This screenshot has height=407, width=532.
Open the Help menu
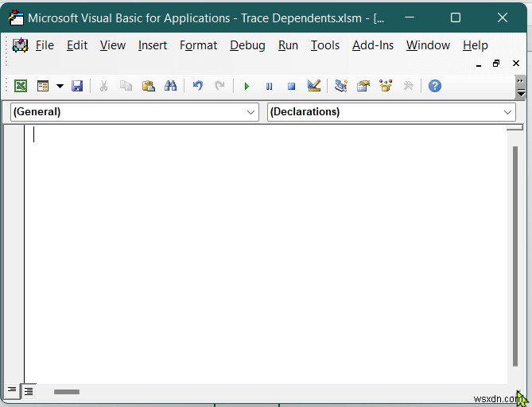coord(476,45)
